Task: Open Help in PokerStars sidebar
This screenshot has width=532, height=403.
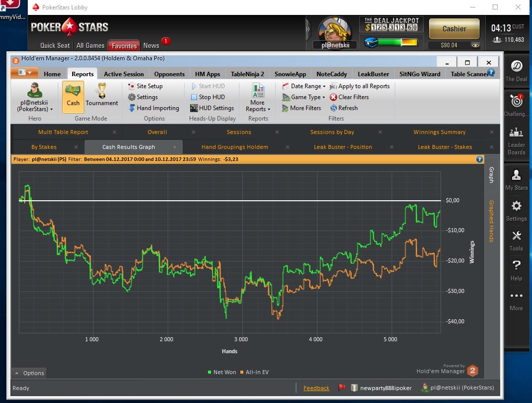Action: [517, 270]
